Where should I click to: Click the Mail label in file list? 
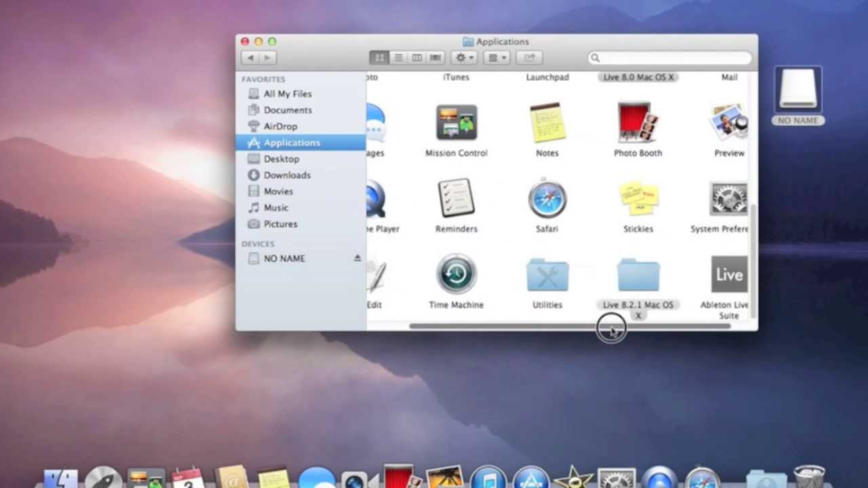[x=729, y=77]
